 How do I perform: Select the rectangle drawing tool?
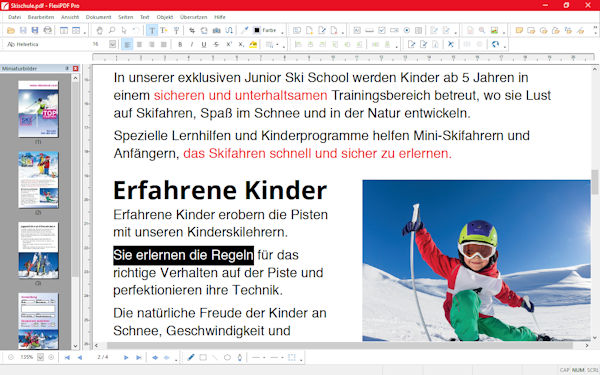coord(203,357)
